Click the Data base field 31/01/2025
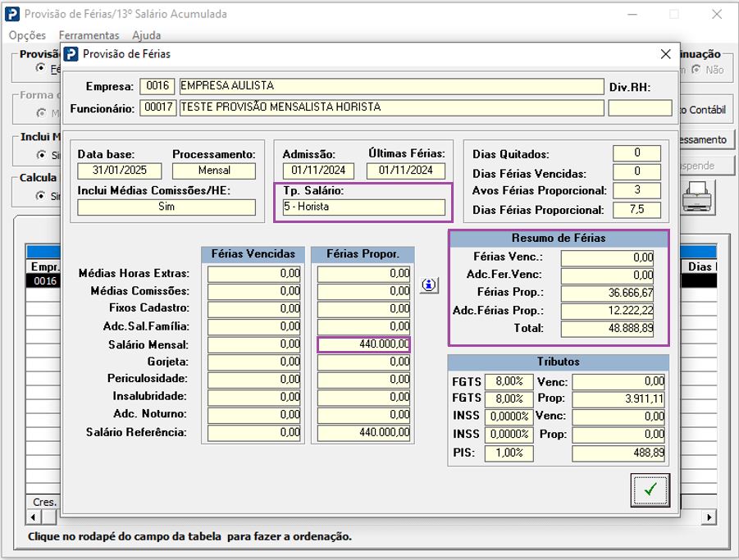This screenshot has width=739, height=560. point(120,171)
